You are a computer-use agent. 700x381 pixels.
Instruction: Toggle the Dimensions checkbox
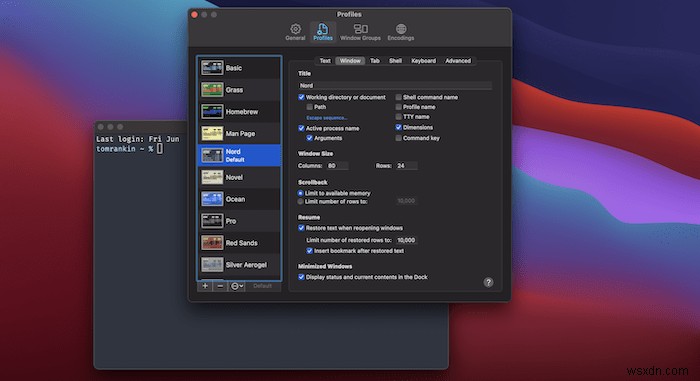click(x=398, y=127)
